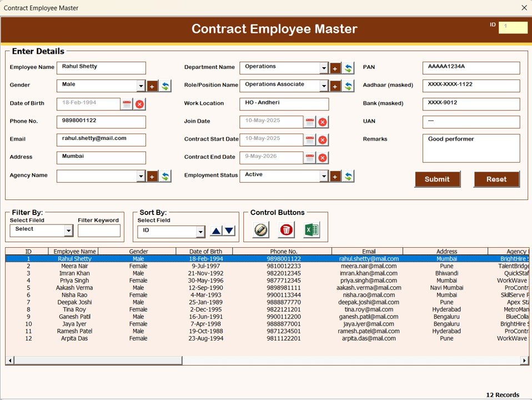Open the Role/Position Name dropdown
Screen dimensions: 532x400
(x=324, y=86)
